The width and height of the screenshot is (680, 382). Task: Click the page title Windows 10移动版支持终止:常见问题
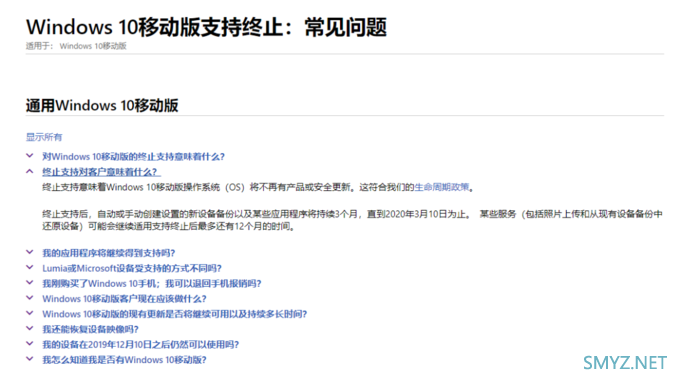[206, 27]
